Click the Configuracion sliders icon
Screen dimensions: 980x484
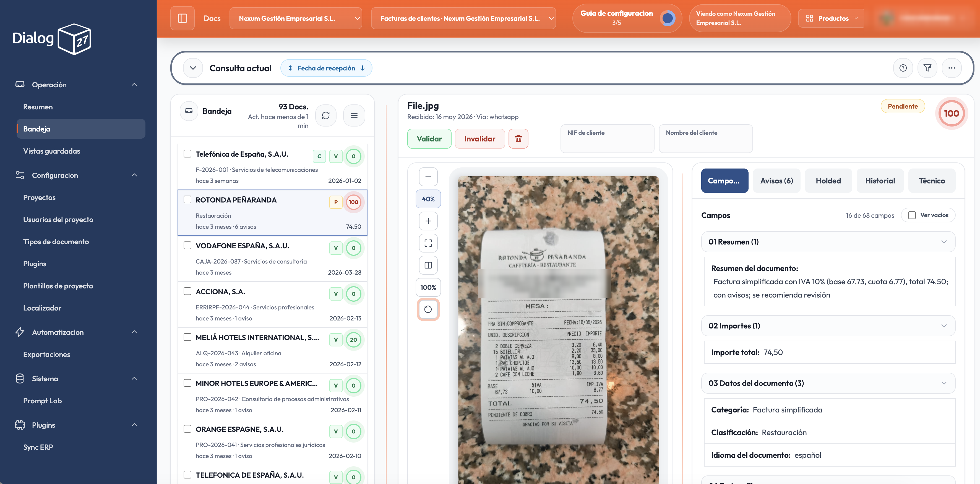click(20, 175)
